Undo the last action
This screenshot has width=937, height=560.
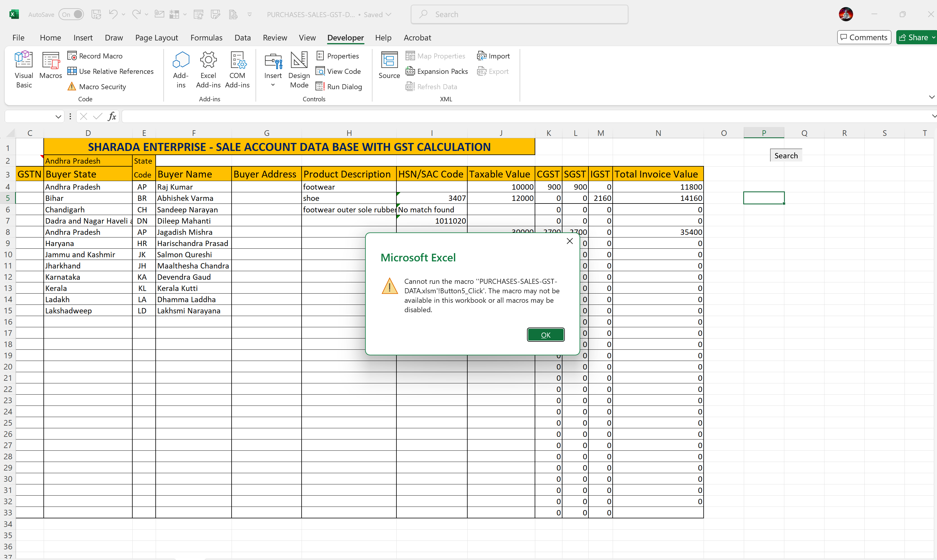click(113, 14)
